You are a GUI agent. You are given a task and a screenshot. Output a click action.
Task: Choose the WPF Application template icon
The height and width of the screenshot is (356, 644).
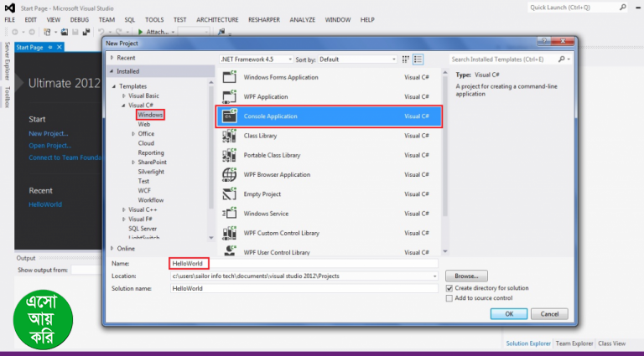click(229, 97)
